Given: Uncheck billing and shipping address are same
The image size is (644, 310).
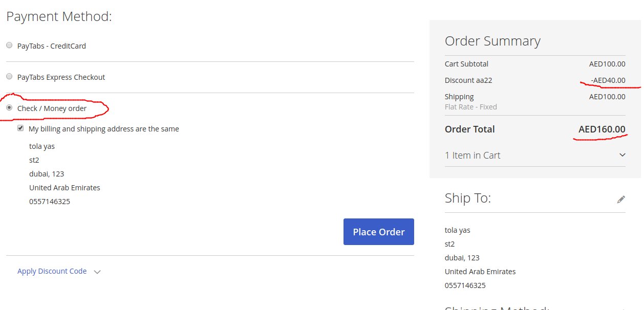Looking at the screenshot, I should [x=20, y=127].
